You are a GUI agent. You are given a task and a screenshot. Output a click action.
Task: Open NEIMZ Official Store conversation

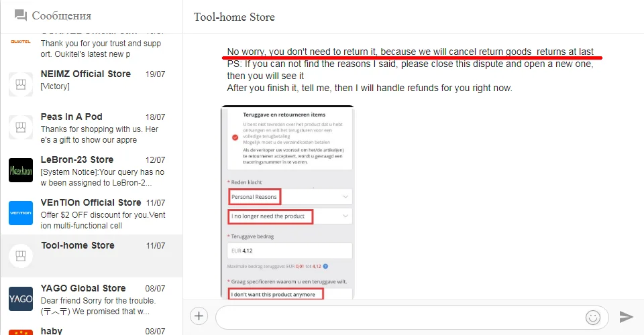pyautogui.click(x=92, y=84)
